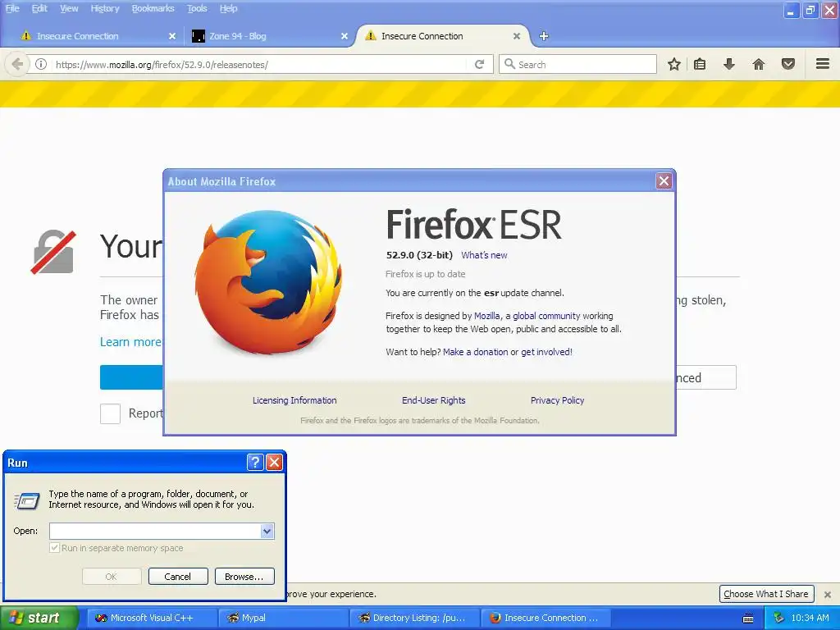
Task: Click Browse... in the Run dialog
Action: [x=244, y=577]
